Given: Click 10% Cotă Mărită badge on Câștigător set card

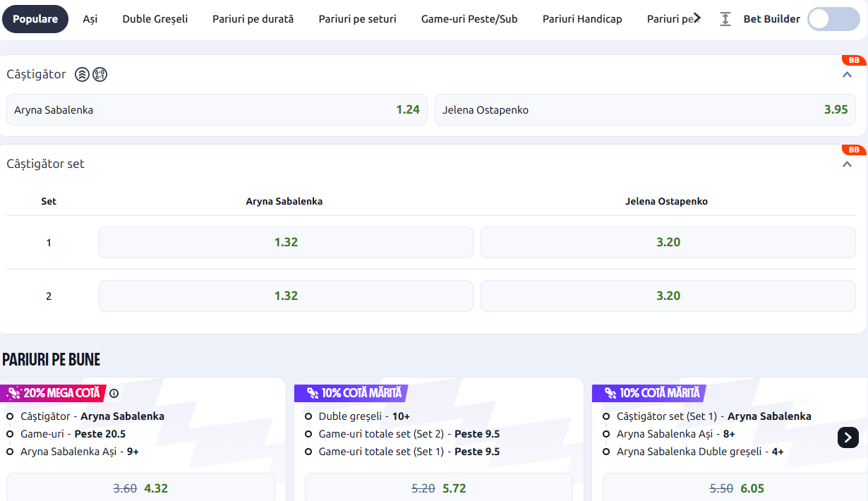Looking at the screenshot, I should coord(649,393).
